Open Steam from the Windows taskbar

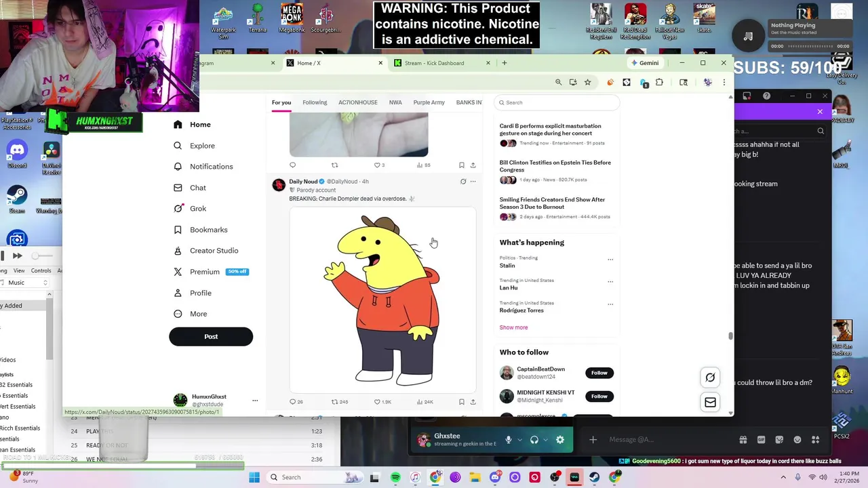(x=595, y=477)
